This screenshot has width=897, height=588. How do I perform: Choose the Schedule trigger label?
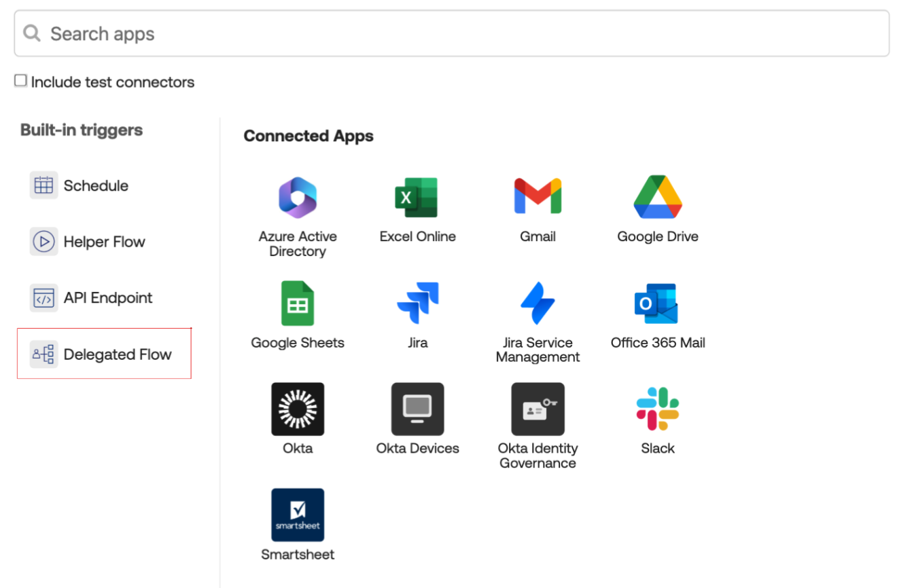pyautogui.click(x=96, y=185)
